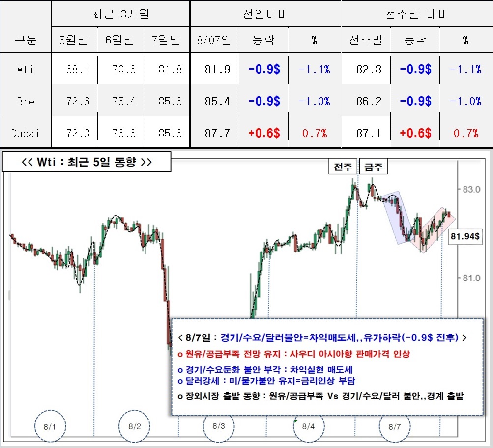The width and height of the screenshot is (493, 448).
Task: Click the blue downtrend channel on chart
Action: click(398, 218)
